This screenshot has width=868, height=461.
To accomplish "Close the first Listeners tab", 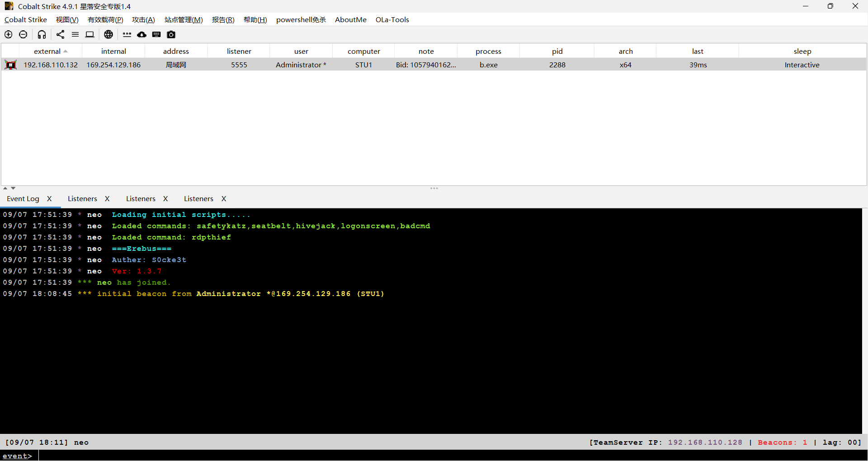I will 107,199.
